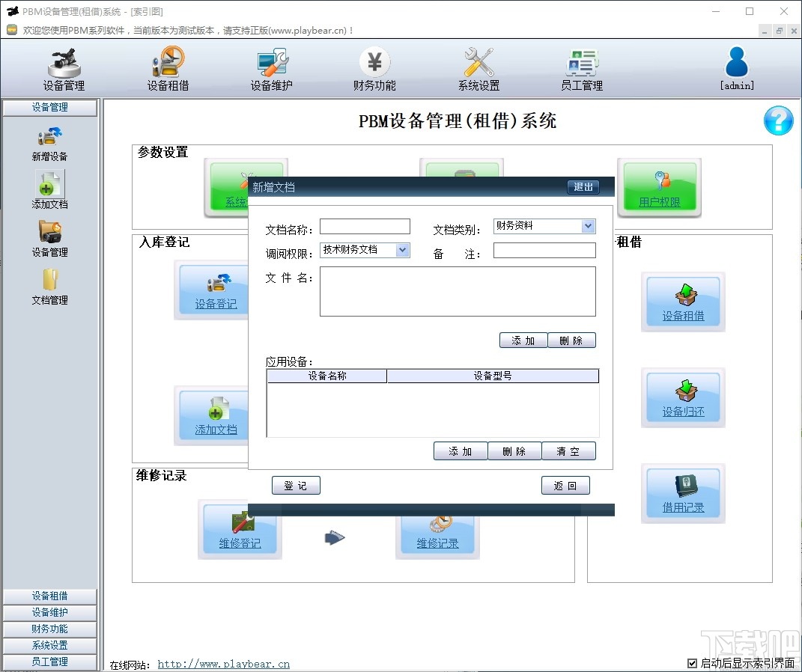This screenshot has width=802, height=672.
Task: Open the 借用记录 shortcut
Action: [682, 492]
